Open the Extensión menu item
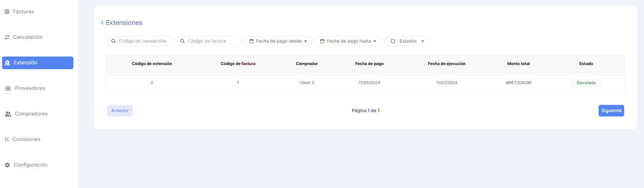 (x=38, y=63)
